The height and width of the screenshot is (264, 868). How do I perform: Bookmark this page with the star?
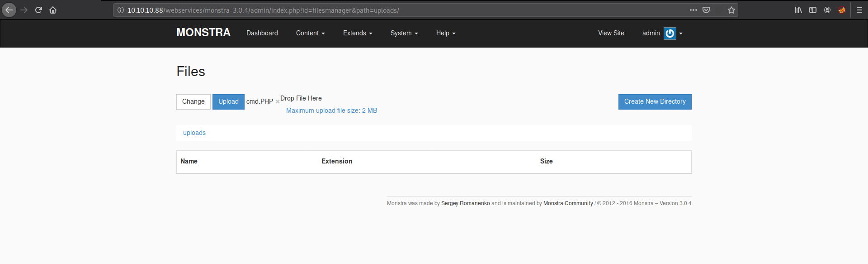click(x=731, y=10)
